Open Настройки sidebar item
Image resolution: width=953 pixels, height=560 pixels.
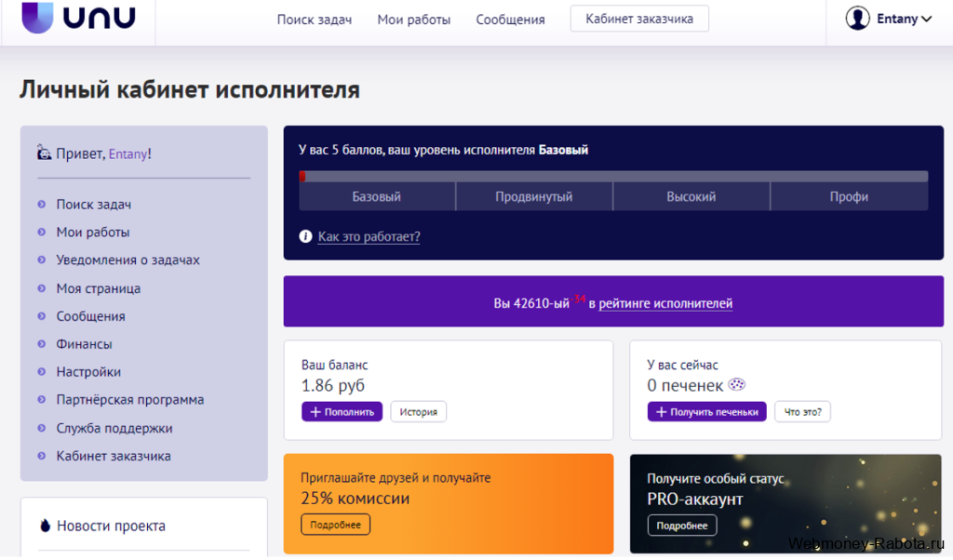[88, 372]
